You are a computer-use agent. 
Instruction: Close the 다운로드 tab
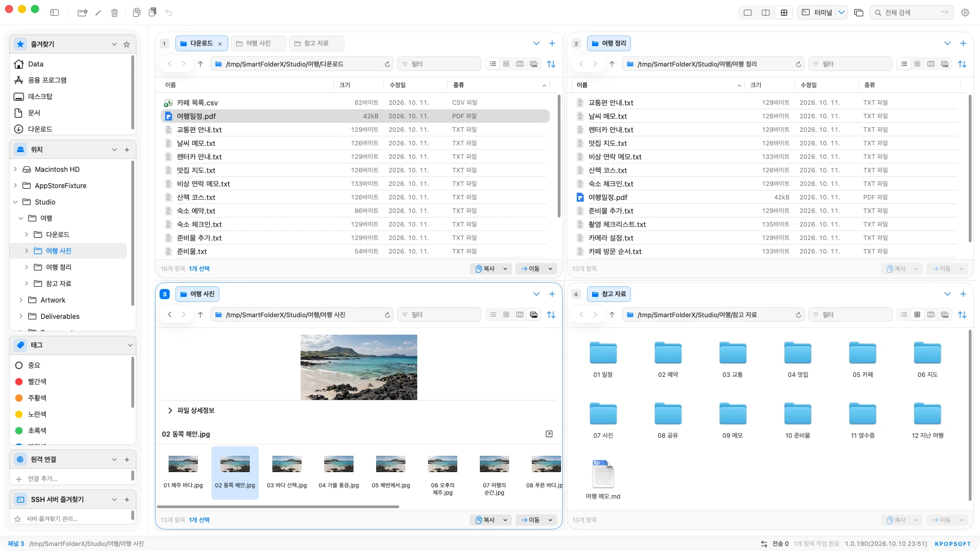[220, 44]
